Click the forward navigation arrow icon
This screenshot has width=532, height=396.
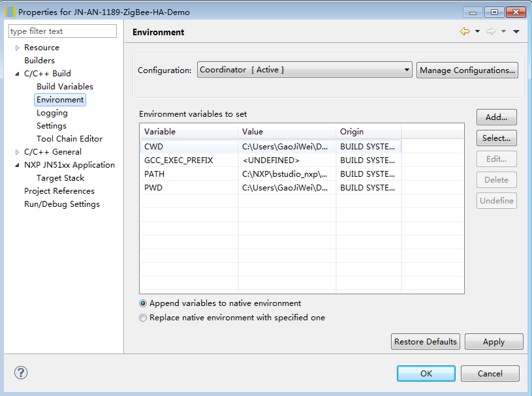click(x=491, y=31)
